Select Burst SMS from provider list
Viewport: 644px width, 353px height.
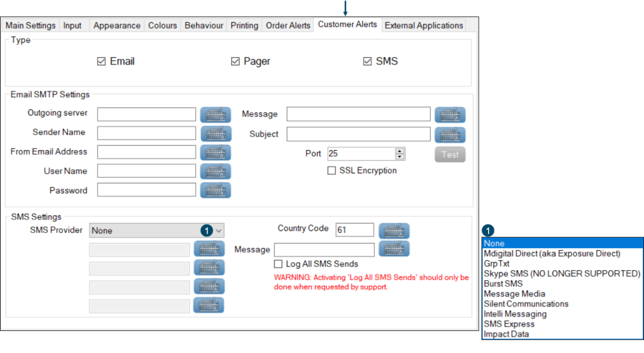(x=503, y=284)
